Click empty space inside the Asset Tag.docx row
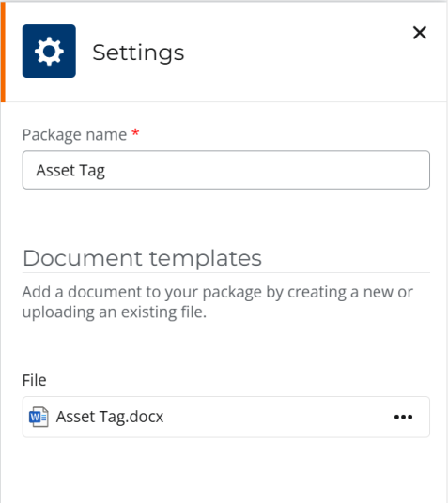This screenshot has width=448, height=503. [276, 417]
